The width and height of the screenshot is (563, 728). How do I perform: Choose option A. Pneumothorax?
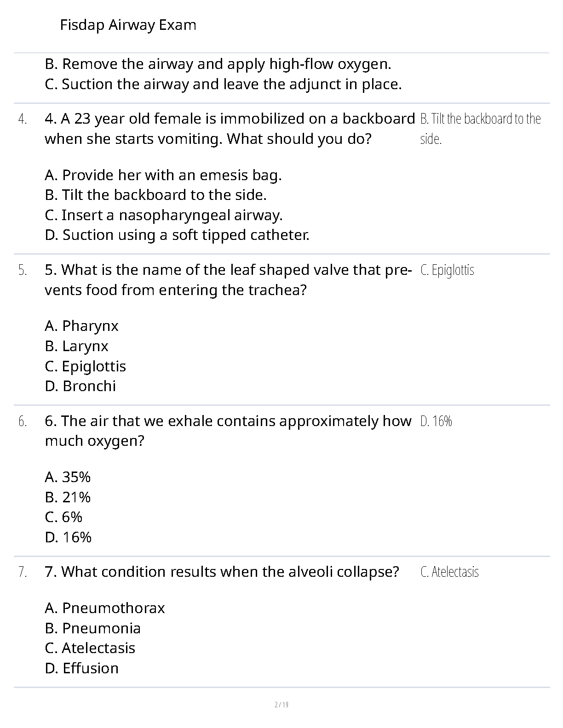(x=104, y=608)
